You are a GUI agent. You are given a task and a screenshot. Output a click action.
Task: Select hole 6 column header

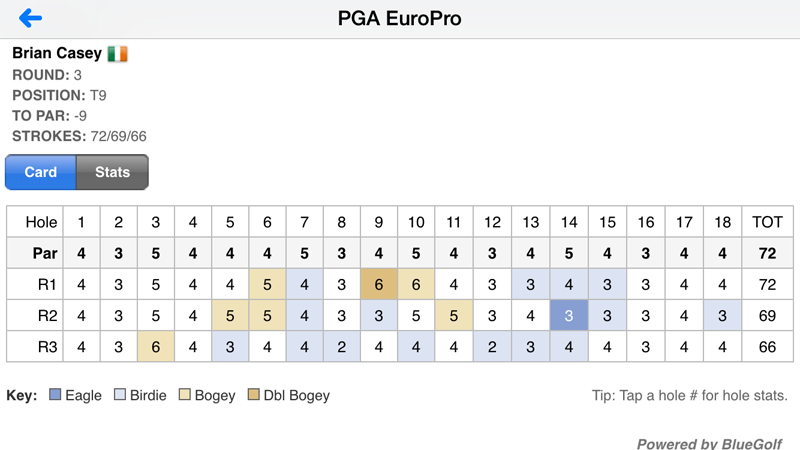[267, 222]
